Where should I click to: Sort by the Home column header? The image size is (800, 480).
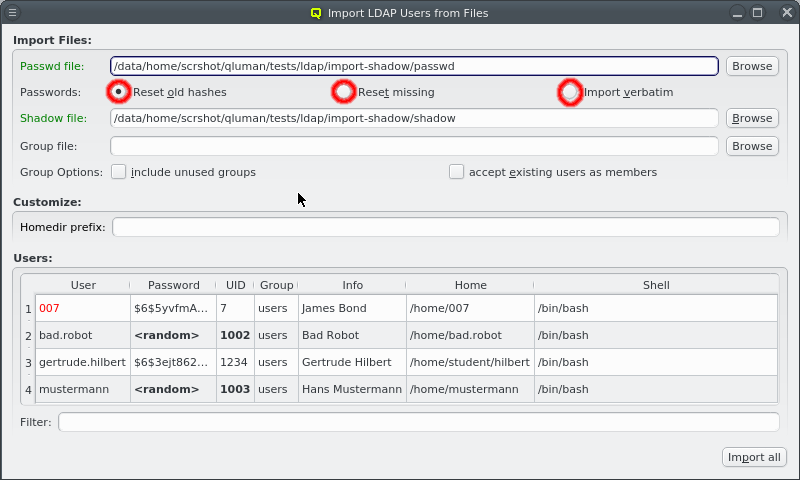click(470, 285)
